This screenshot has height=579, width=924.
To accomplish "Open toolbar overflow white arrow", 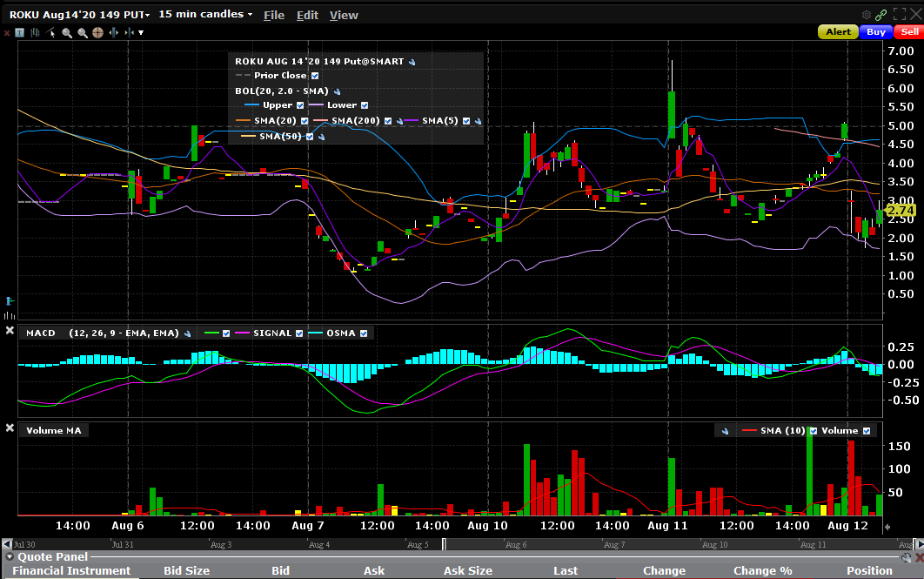I will [x=141, y=33].
